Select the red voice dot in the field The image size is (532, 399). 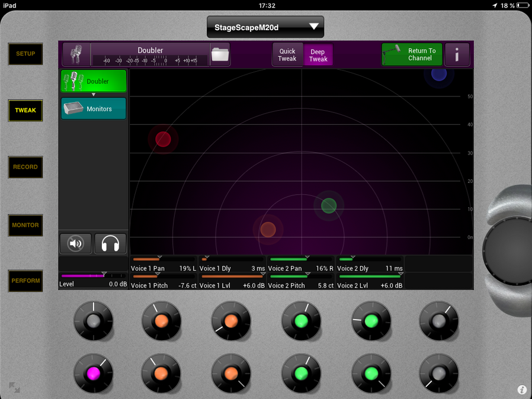click(163, 139)
